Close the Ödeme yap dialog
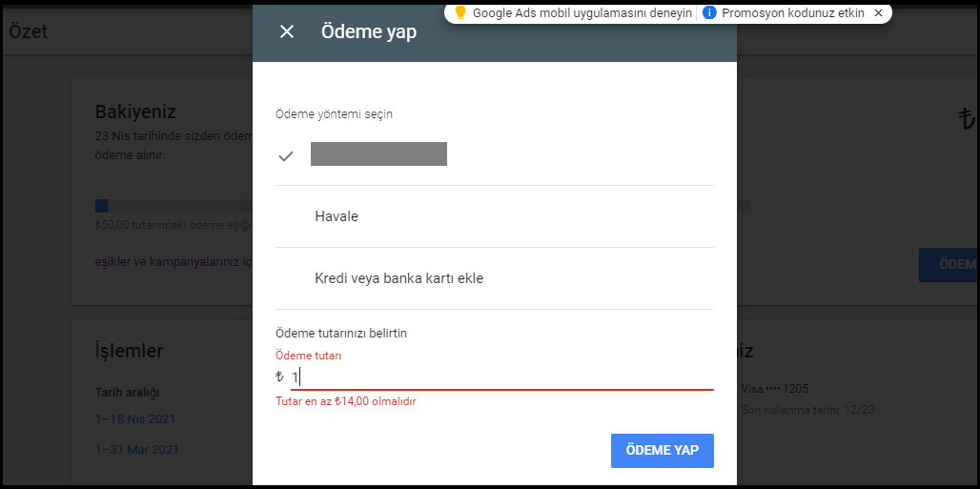This screenshot has width=980, height=489. (287, 31)
